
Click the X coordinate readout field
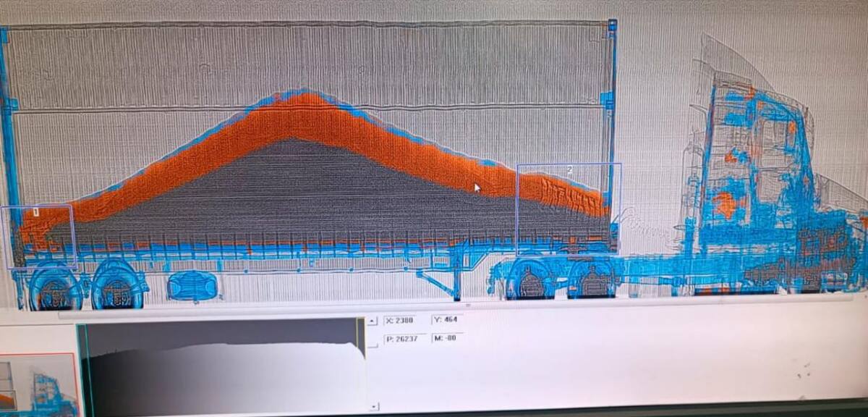[405, 319]
